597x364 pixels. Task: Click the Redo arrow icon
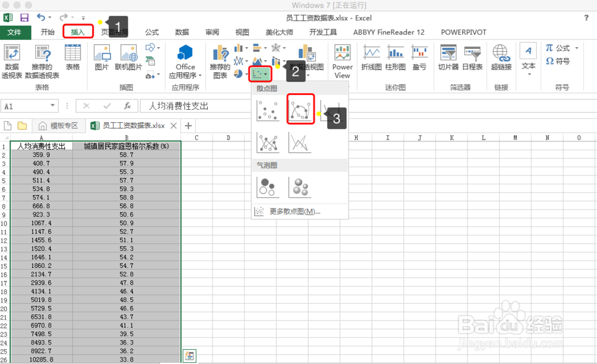coord(63,17)
